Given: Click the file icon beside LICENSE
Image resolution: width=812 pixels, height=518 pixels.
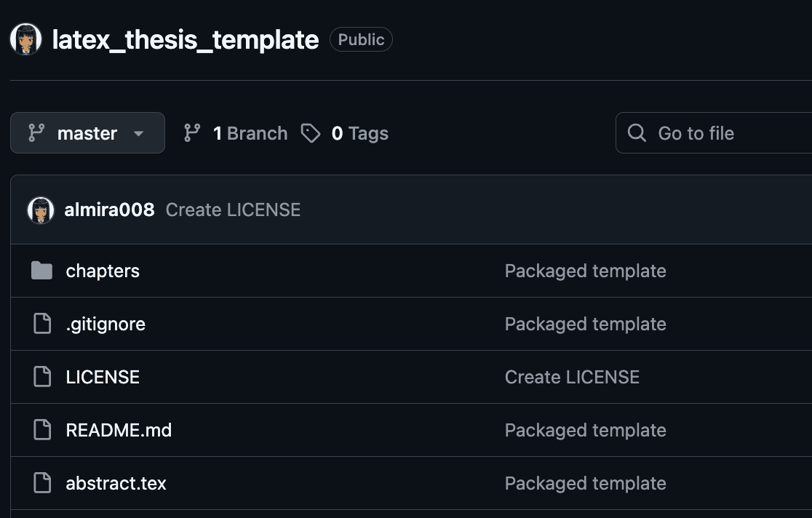Looking at the screenshot, I should tap(42, 377).
